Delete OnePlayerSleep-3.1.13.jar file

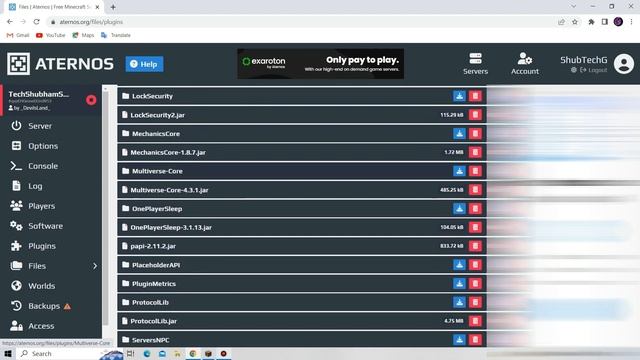(475, 227)
